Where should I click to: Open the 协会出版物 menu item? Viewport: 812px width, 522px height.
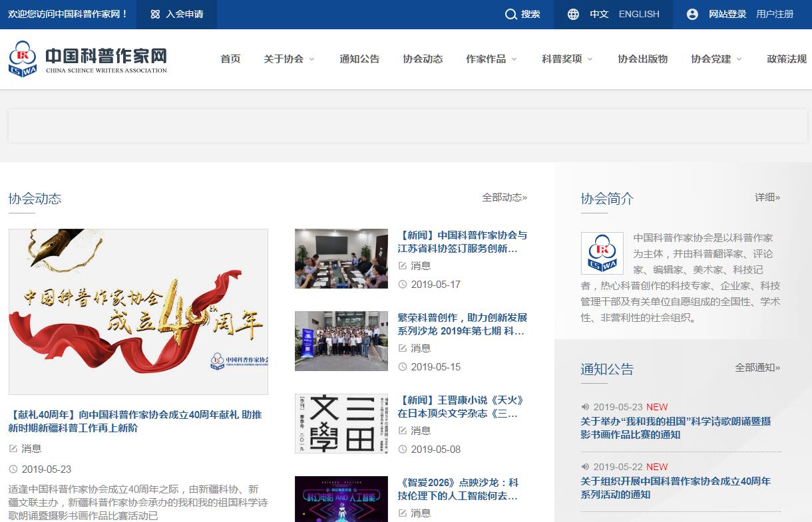click(x=642, y=59)
